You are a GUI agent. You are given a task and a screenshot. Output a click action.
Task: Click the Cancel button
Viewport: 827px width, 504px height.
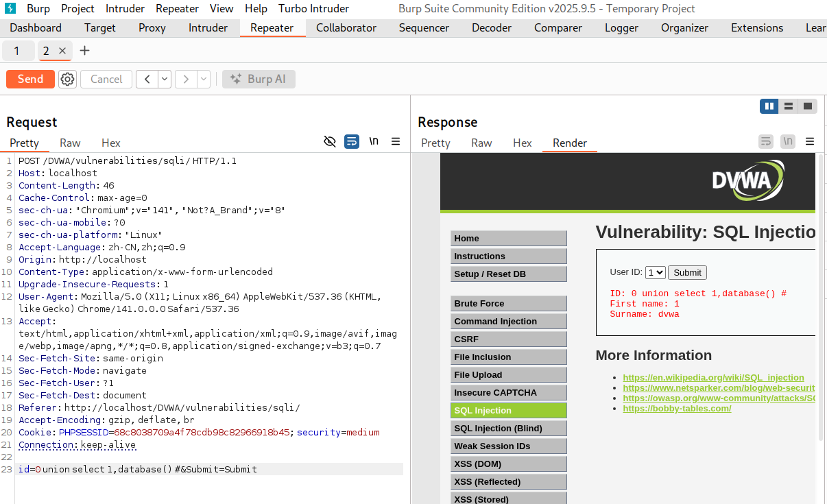click(x=106, y=79)
